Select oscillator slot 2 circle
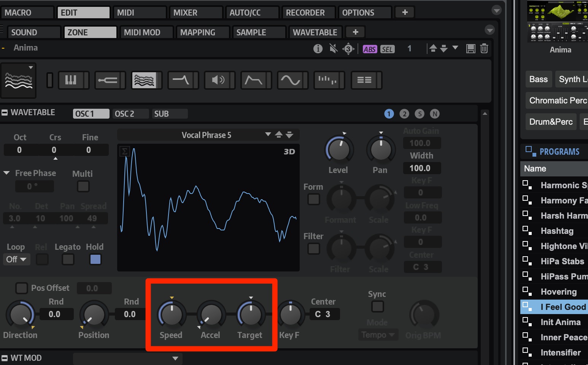This screenshot has width=588, height=365. pyautogui.click(x=404, y=114)
